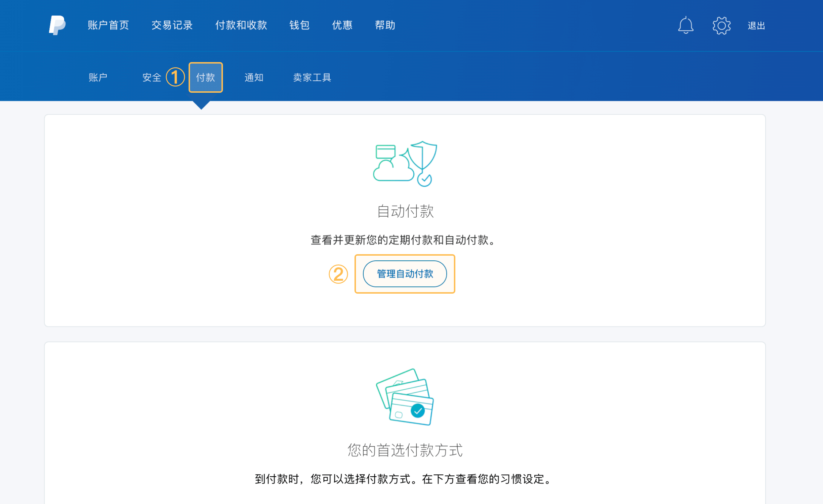Open the settings gear icon
Viewport: 823px width, 504px height.
tap(721, 25)
